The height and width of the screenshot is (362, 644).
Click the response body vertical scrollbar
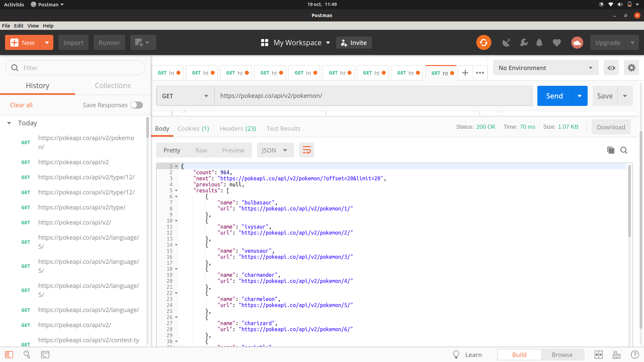630,201
